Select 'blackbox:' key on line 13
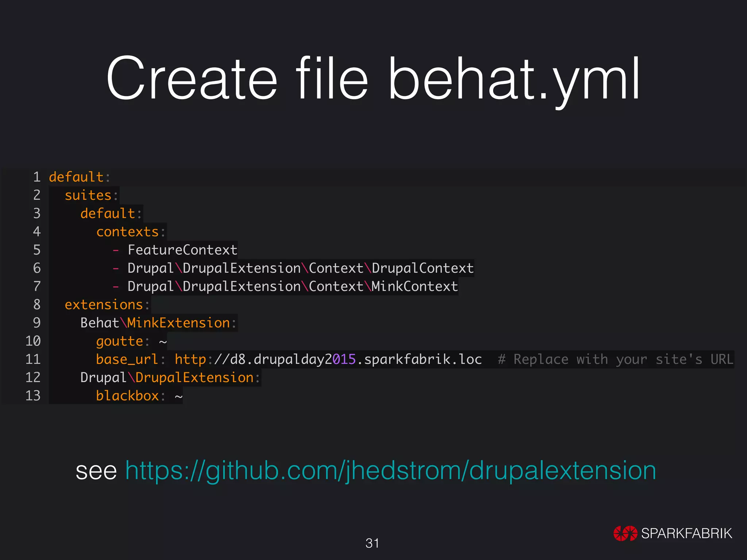The height and width of the screenshot is (560, 747). coord(131,396)
